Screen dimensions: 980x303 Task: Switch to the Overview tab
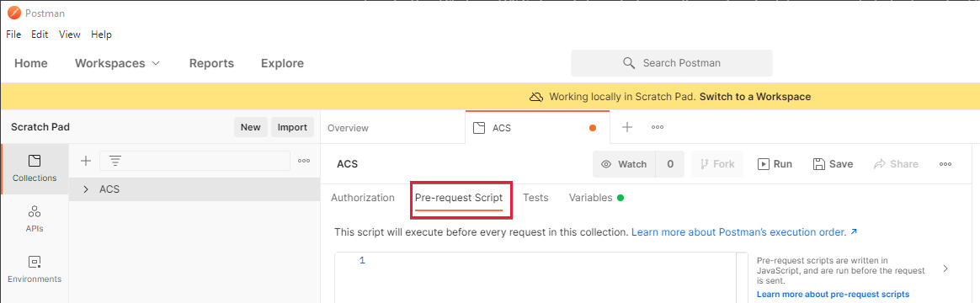tap(348, 127)
